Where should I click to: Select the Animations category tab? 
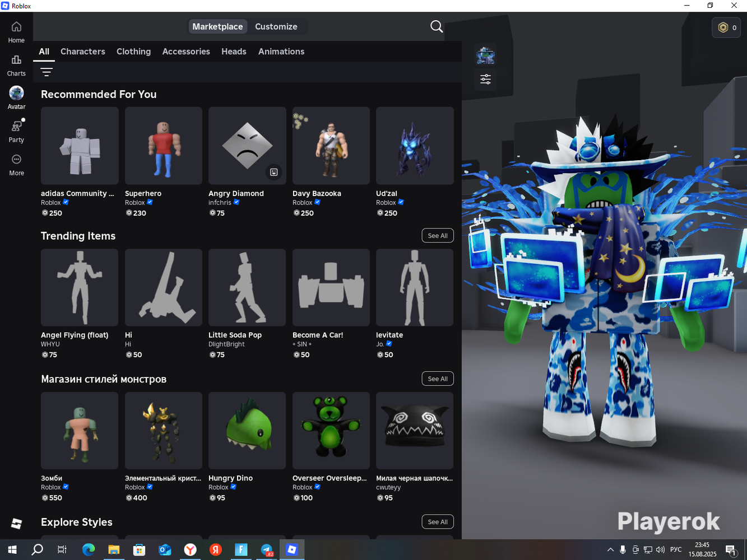[281, 52]
